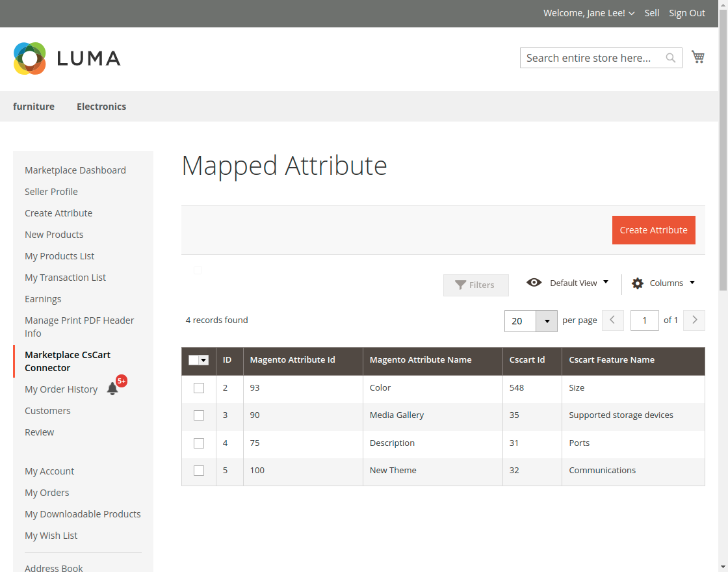Go to next page arrow
The width and height of the screenshot is (728, 572).
694,320
